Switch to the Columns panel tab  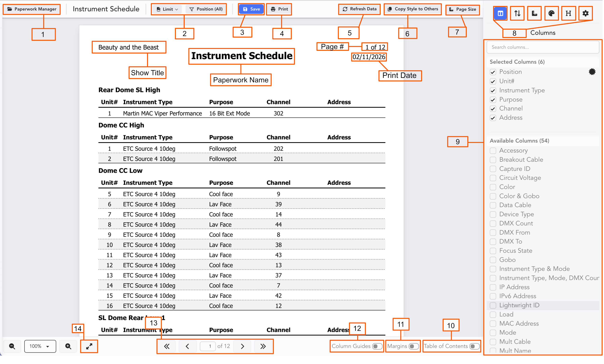tap(500, 13)
